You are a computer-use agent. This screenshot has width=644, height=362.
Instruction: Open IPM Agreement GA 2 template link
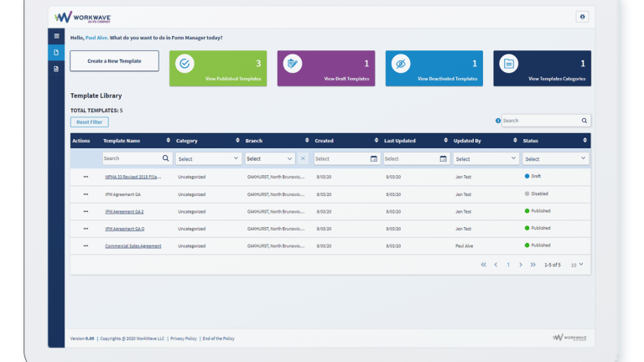[124, 212]
